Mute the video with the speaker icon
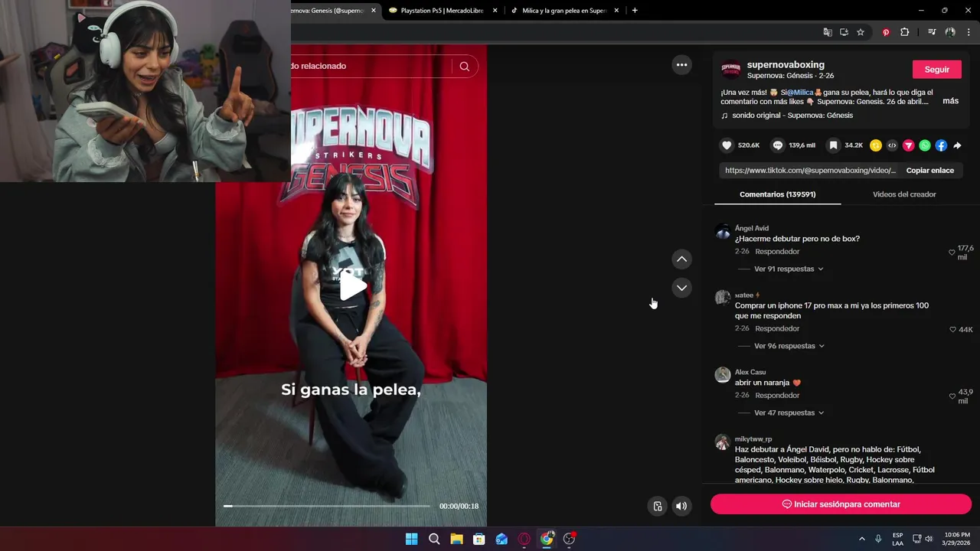This screenshot has width=980, height=551. click(x=681, y=506)
